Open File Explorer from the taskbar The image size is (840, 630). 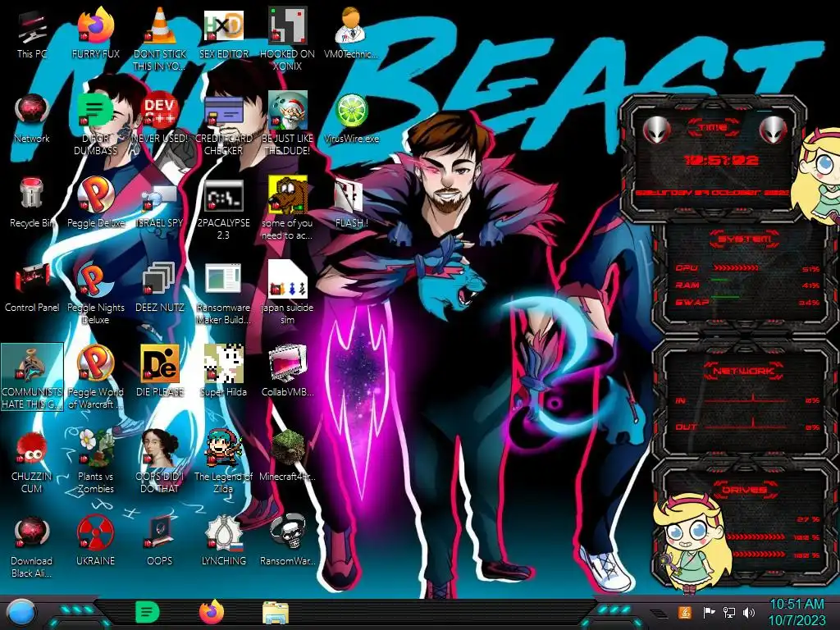click(276, 614)
